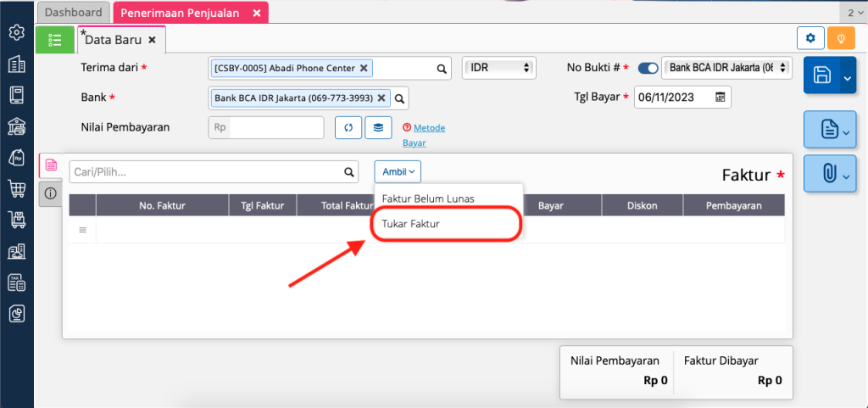
Task: Open the Ambil dropdown button
Action: point(398,171)
